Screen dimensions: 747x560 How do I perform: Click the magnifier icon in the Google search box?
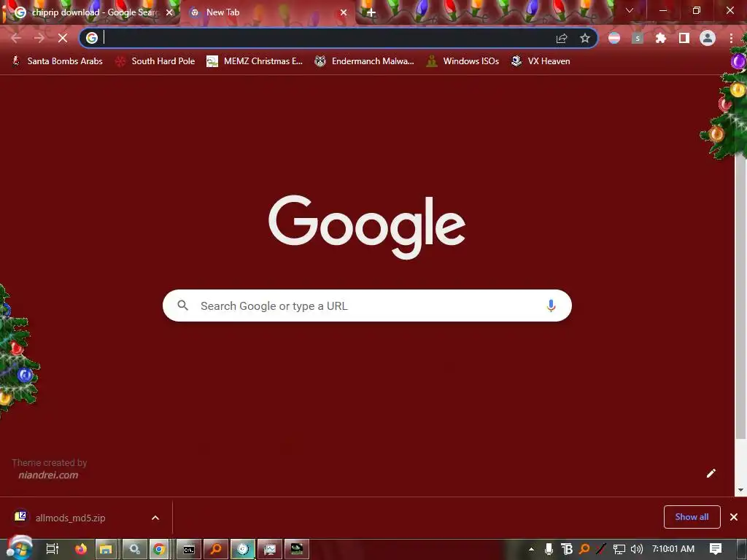coord(183,306)
